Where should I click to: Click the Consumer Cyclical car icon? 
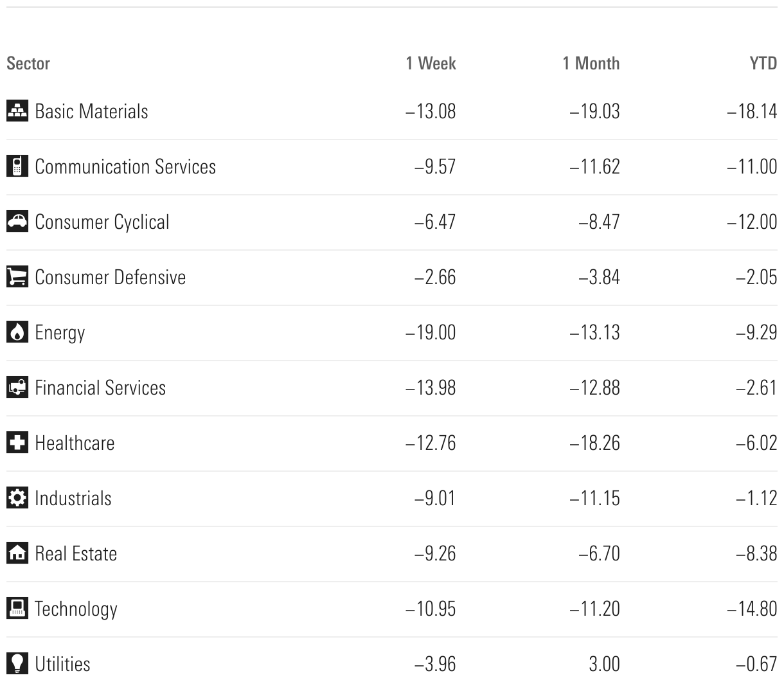17,222
